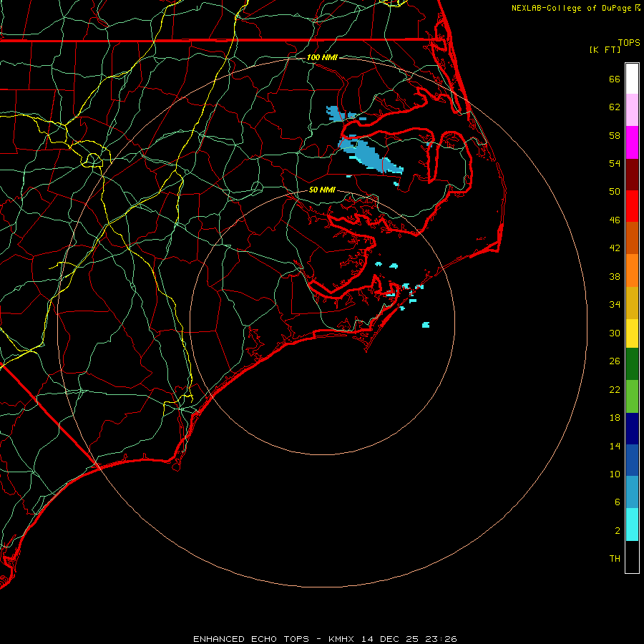Click the 23:26 timestamp

pyautogui.click(x=441, y=639)
